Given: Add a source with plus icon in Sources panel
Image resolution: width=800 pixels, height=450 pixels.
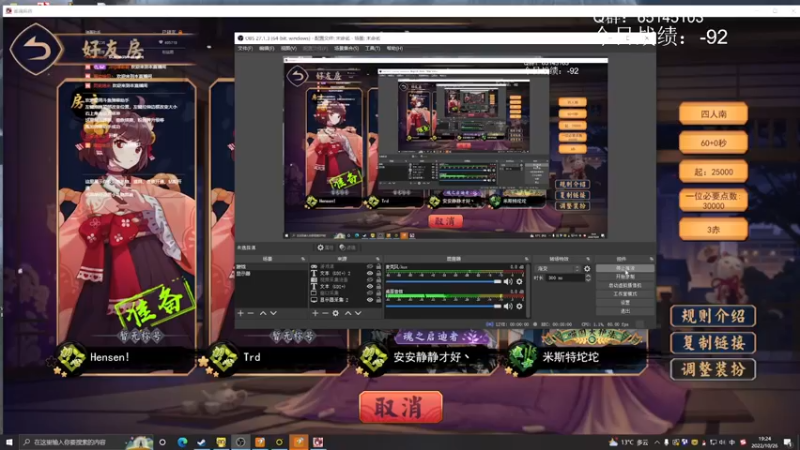Looking at the screenshot, I should click(x=315, y=313).
